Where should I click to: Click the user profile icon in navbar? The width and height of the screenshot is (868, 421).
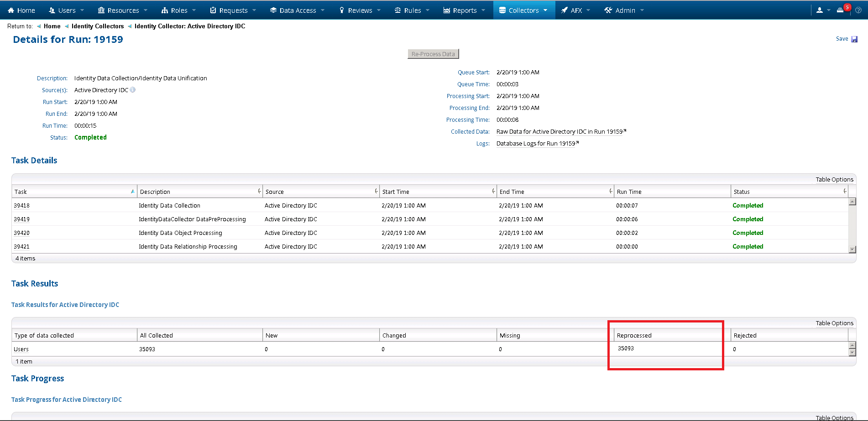coord(820,10)
